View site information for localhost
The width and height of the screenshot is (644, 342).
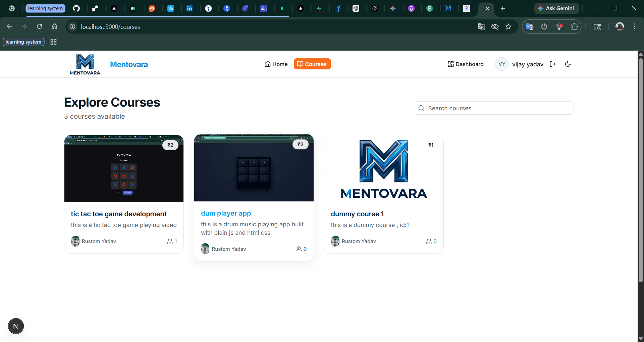coord(72,26)
